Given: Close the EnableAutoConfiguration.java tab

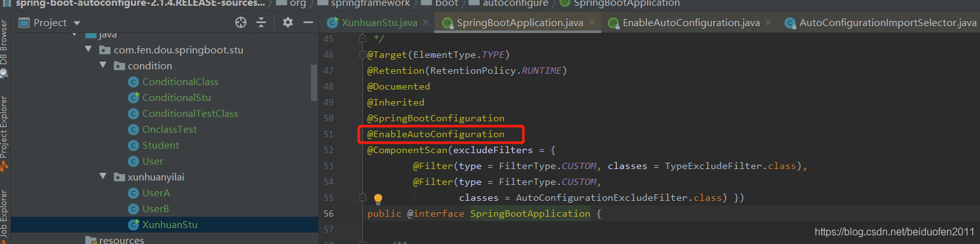Looking at the screenshot, I should [768, 24].
